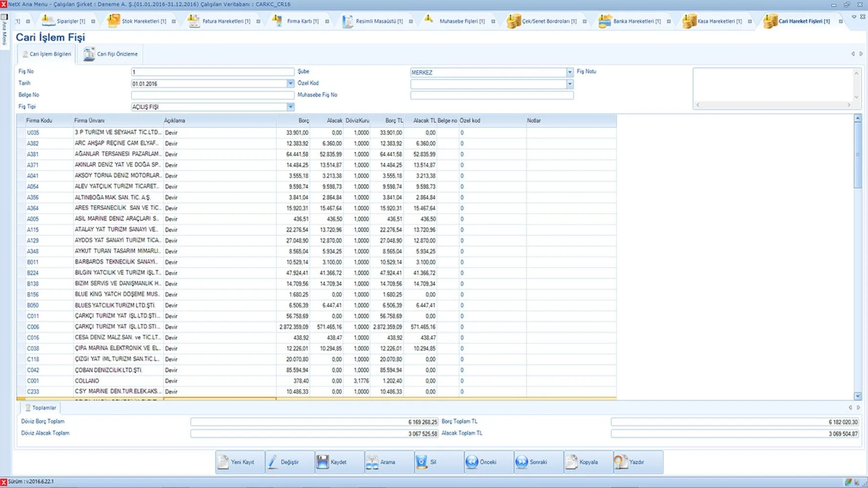Open the Fiş Tipi dropdown arrow
868x488 pixels.
pos(290,107)
